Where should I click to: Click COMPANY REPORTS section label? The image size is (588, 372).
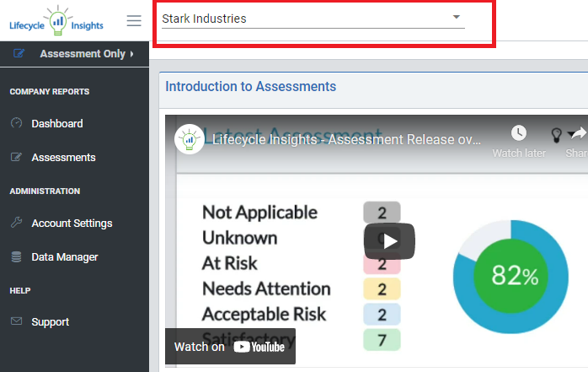click(x=50, y=92)
